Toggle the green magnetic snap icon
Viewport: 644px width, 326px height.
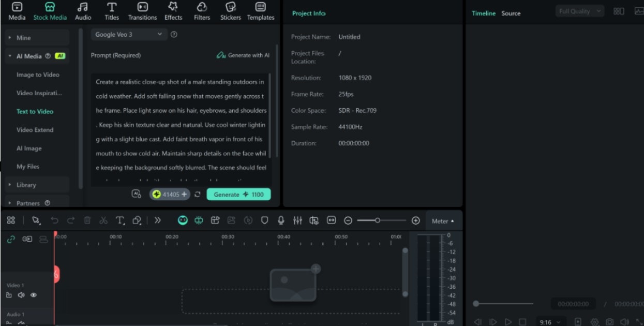coord(199,220)
